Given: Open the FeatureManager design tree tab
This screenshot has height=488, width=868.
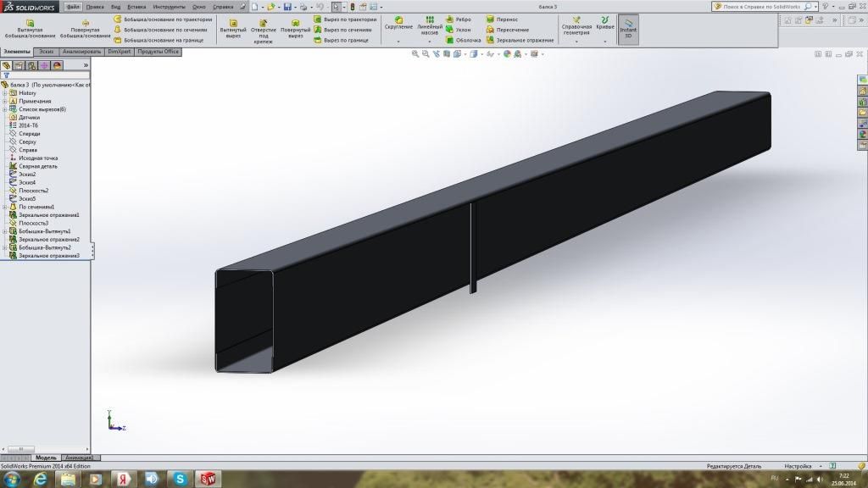Looking at the screenshot, I should (x=7, y=65).
